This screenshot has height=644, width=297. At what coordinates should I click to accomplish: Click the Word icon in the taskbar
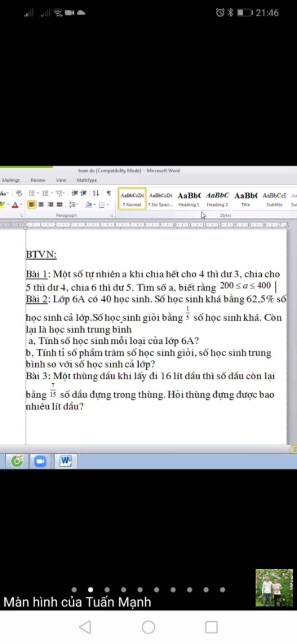[66, 461]
